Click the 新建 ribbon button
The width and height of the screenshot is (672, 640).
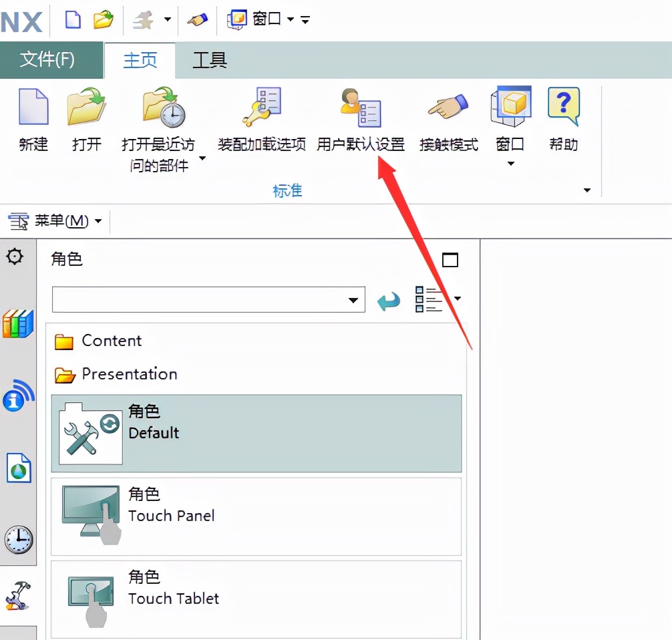point(33,120)
